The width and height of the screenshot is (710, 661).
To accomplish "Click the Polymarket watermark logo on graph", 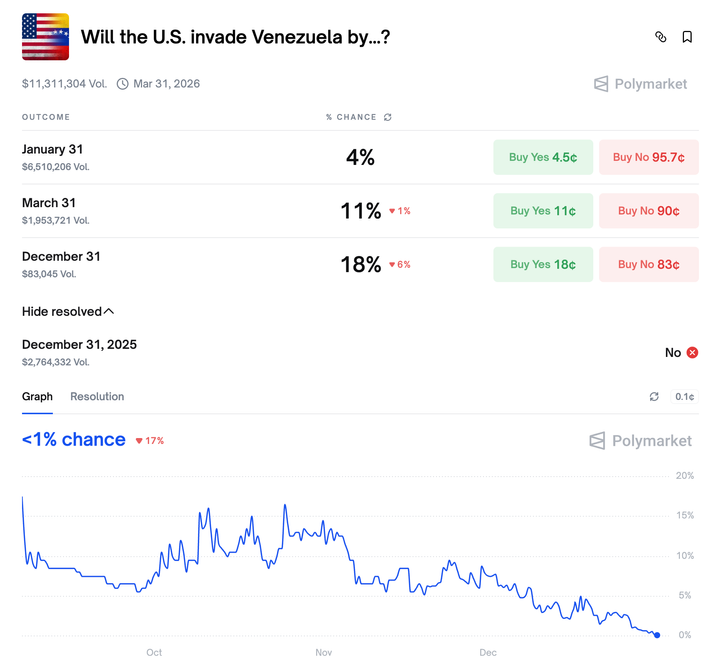I will [640, 441].
